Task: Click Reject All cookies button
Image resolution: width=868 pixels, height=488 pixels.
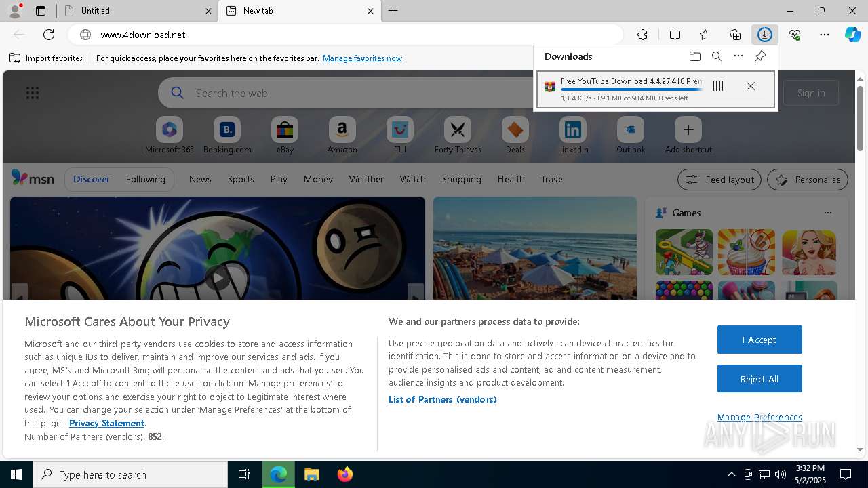Action: click(759, 379)
